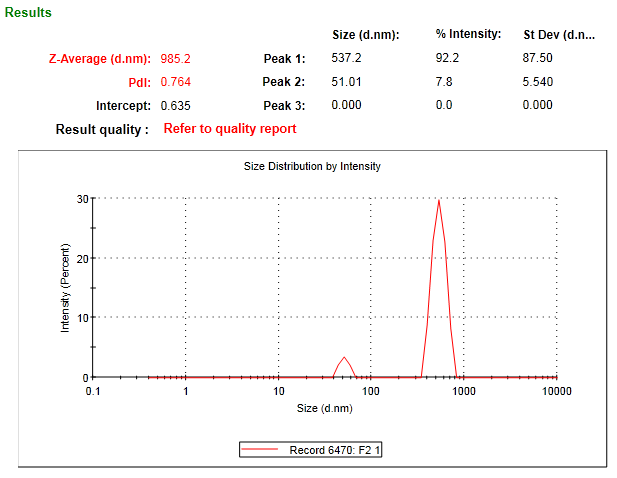Click the 'Size Distribution by Intensity' chart title
This screenshot has width=617, height=478.
(312, 166)
